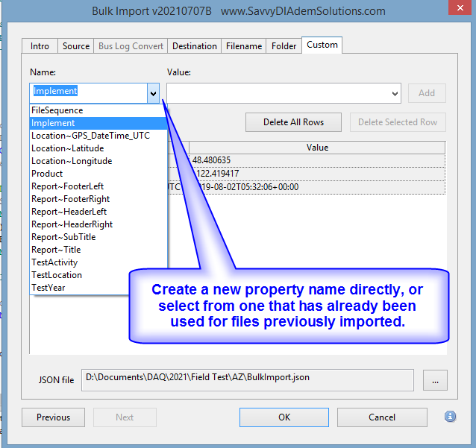Click the OK button
The image size is (476, 448).
(284, 417)
